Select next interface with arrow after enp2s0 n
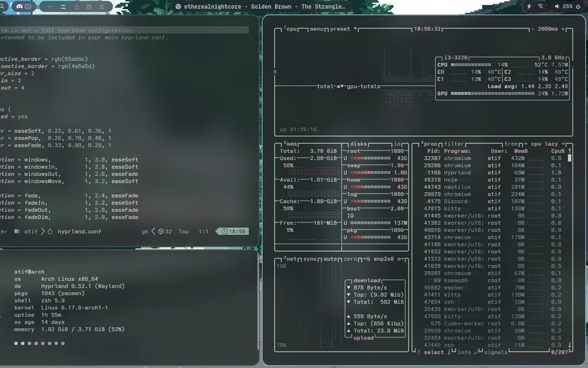This screenshot has height=368, width=588. point(401,259)
